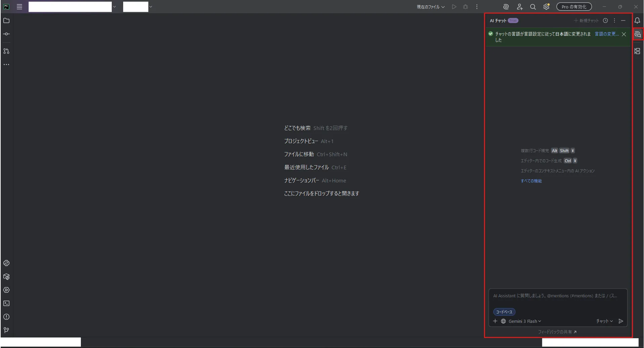Open the main hamburger menu
The image size is (644, 348).
point(19,7)
